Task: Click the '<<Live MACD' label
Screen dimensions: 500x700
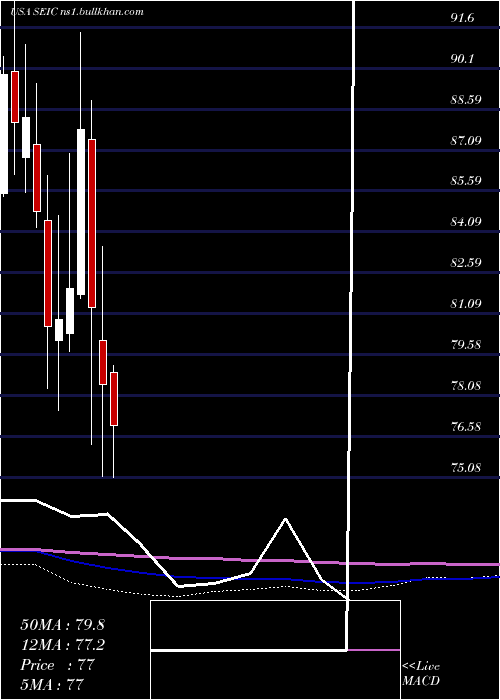Action: click(421, 674)
